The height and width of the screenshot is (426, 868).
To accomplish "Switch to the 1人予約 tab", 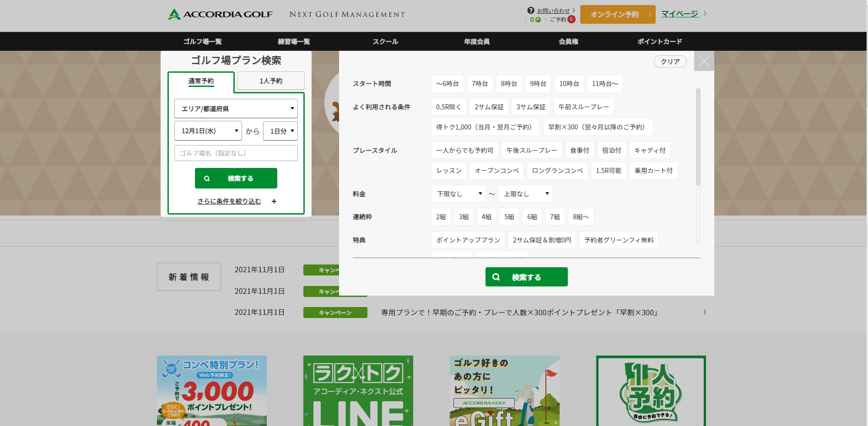I will pos(271,81).
